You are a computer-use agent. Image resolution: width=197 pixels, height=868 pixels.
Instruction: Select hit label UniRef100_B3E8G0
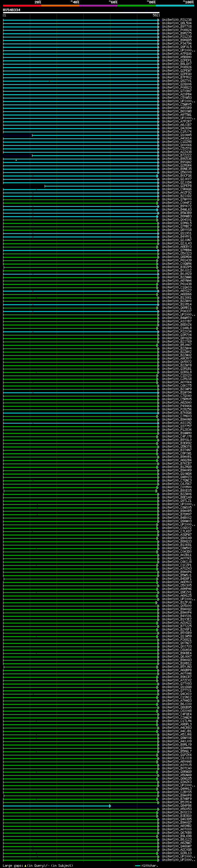click(177, 816)
